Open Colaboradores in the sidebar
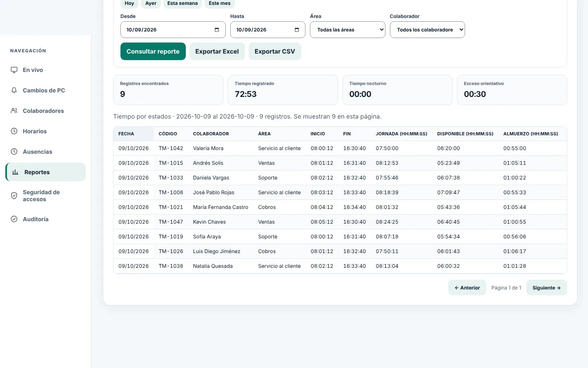Screen dimensions: 588x368 (x=46, y=111)
